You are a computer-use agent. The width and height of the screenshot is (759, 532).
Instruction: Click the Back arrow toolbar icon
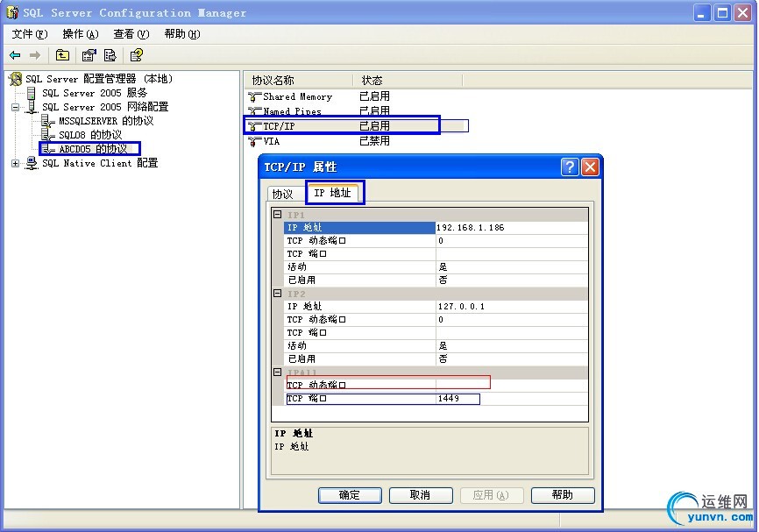[15, 55]
